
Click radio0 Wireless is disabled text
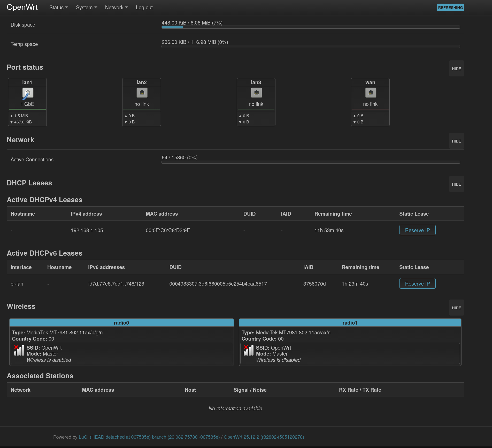49,360
